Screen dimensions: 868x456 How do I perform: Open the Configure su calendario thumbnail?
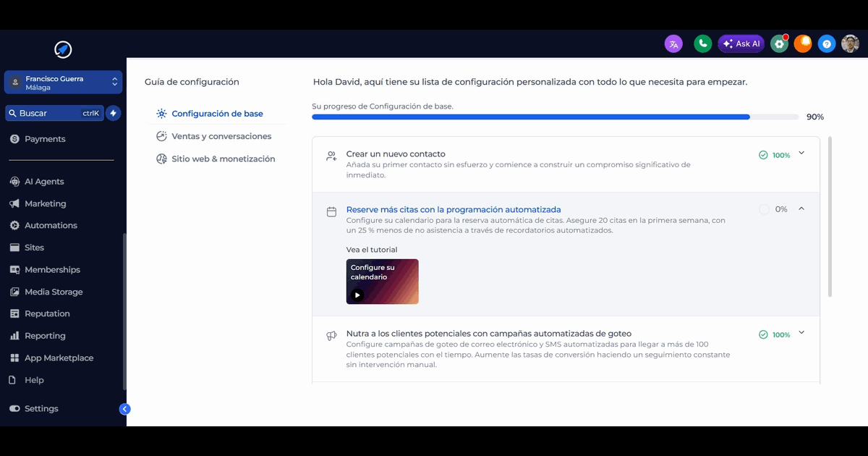click(x=383, y=282)
